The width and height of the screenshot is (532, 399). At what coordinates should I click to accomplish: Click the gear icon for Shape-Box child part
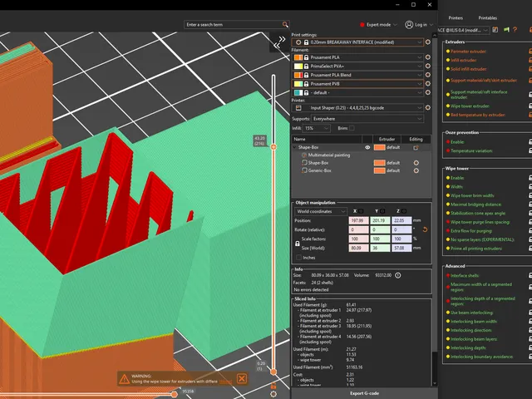tap(416, 163)
